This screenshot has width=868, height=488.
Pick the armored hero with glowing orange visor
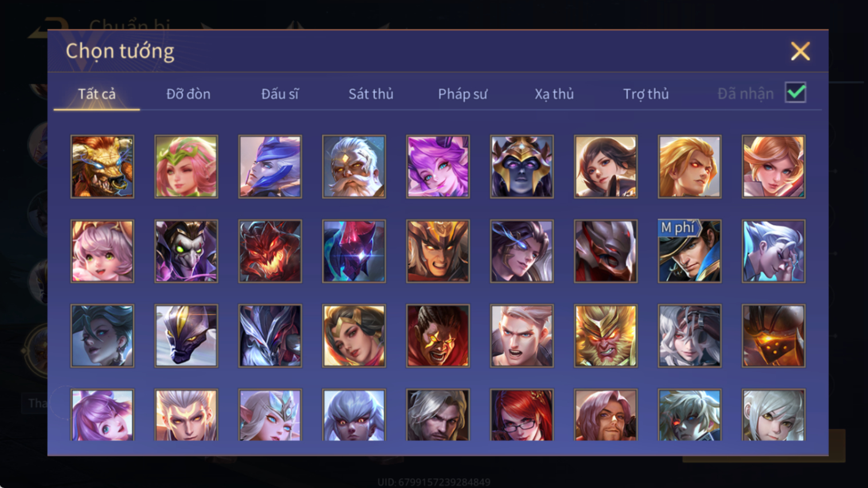pos(773,336)
